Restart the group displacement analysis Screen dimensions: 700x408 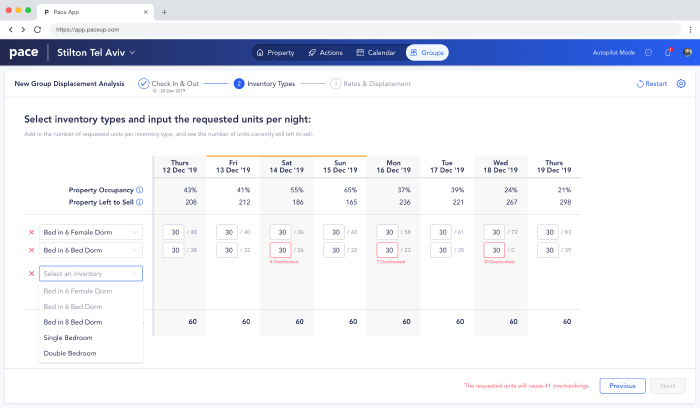click(x=652, y=84)
